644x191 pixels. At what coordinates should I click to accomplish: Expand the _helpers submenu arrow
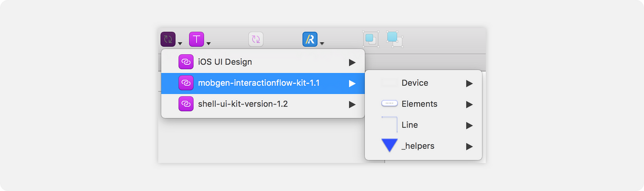469,146
